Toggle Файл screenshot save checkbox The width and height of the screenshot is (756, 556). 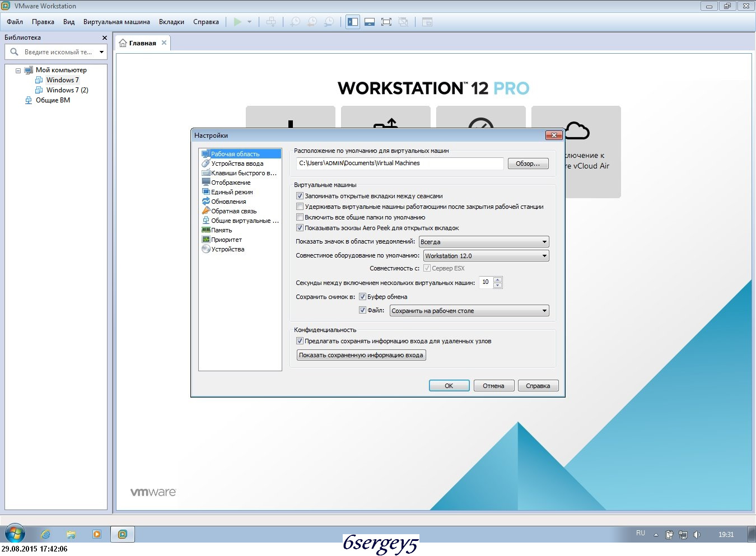point(362,310)
